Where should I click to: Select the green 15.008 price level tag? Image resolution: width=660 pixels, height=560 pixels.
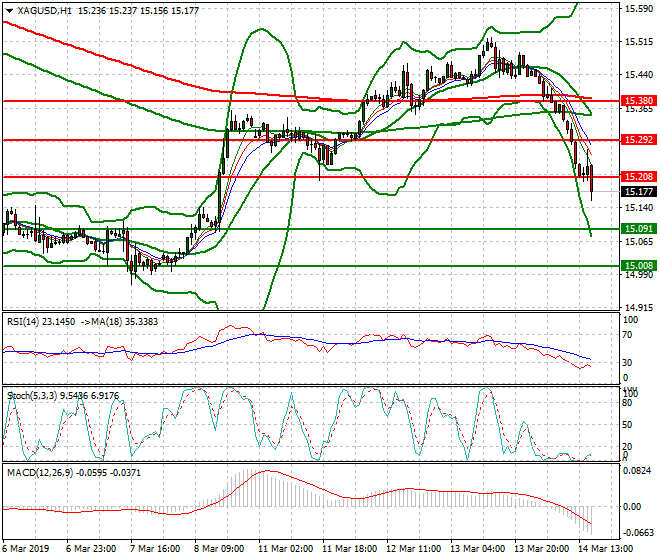[638, 266]
